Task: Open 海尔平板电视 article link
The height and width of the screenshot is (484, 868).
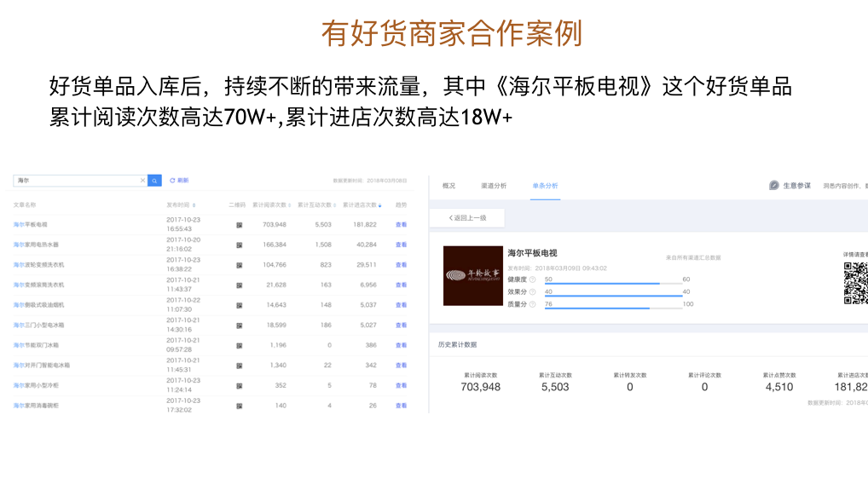Action: 31,225
